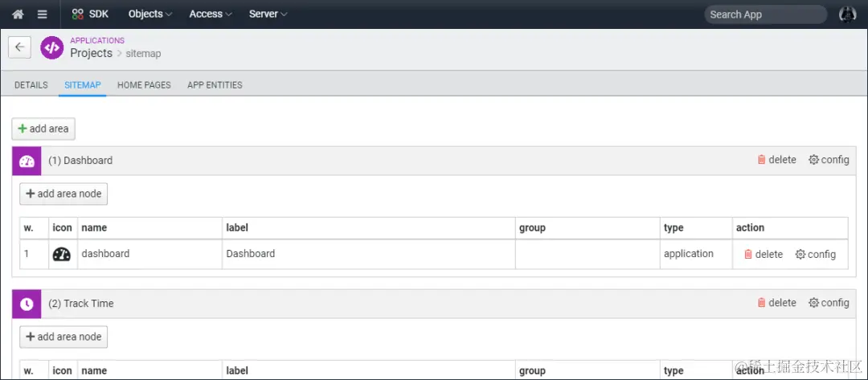Click add area node under Dashboard
Screen dimensions: 868x380
[63, 194]
